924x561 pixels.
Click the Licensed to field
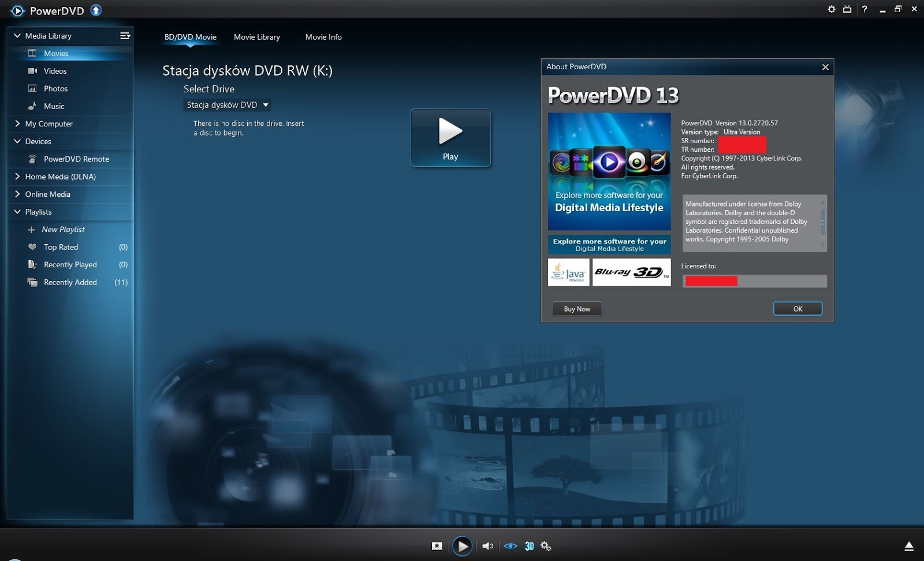[755, 281]
